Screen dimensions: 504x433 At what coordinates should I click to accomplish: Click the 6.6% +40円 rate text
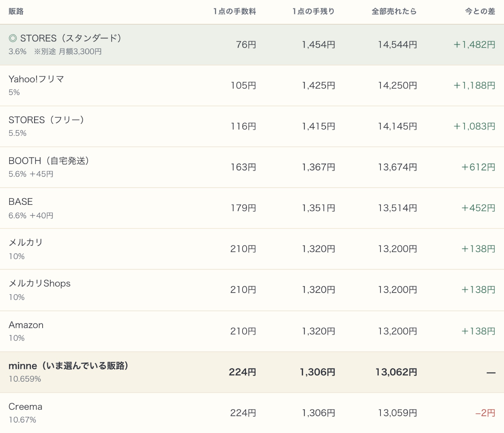31,216
